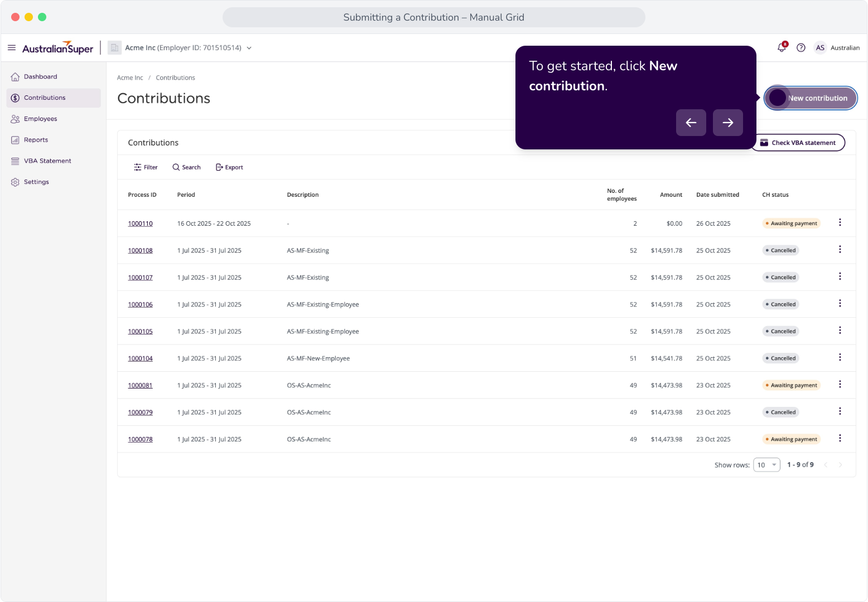The image size is (868, 602).
Task: Expand the Acme Inc employer dropdown
Action: (x=249, y=48)
